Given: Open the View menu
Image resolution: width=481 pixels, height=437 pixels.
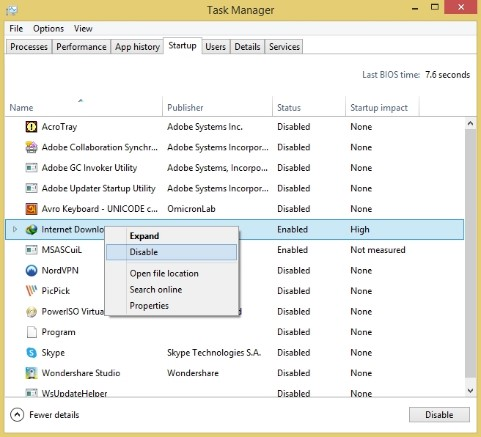Looking at the screenshot, I should [x=83, y=29].
